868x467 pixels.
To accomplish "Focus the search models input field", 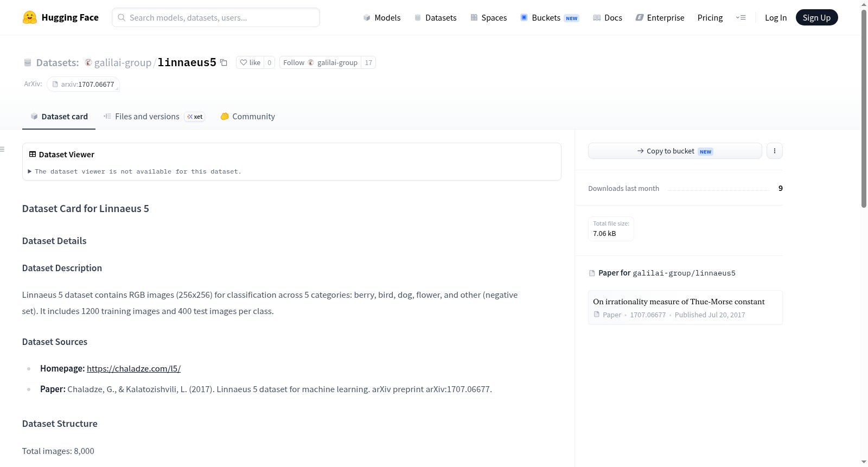I will click(216, 17).
